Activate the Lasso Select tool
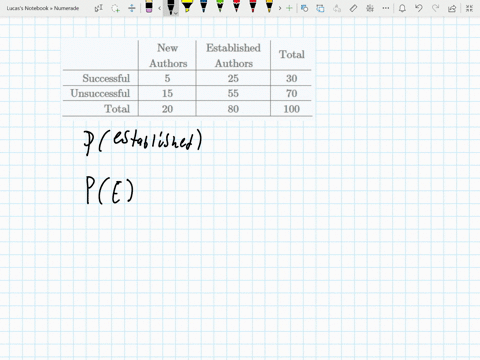 [115, 8]
